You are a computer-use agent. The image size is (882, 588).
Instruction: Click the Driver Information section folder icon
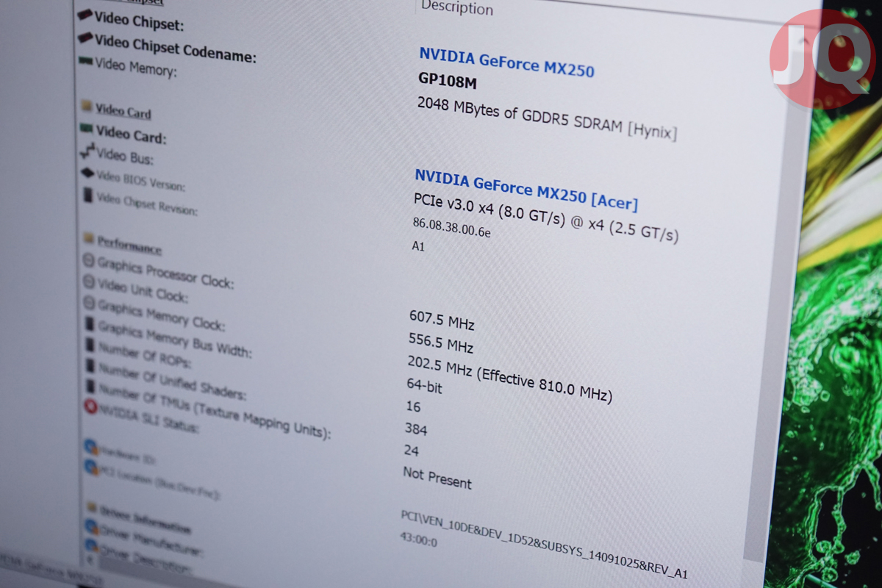(x=92, y=507)
